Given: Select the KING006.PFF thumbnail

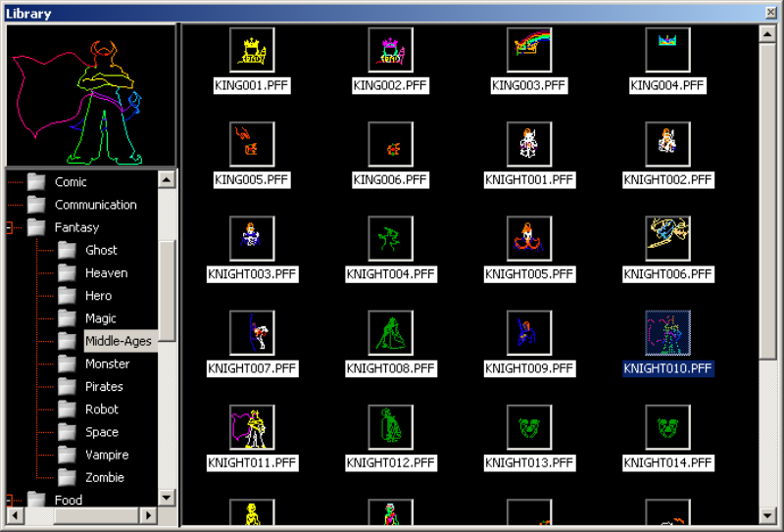Looking at the screenshot, I should 390,144.
